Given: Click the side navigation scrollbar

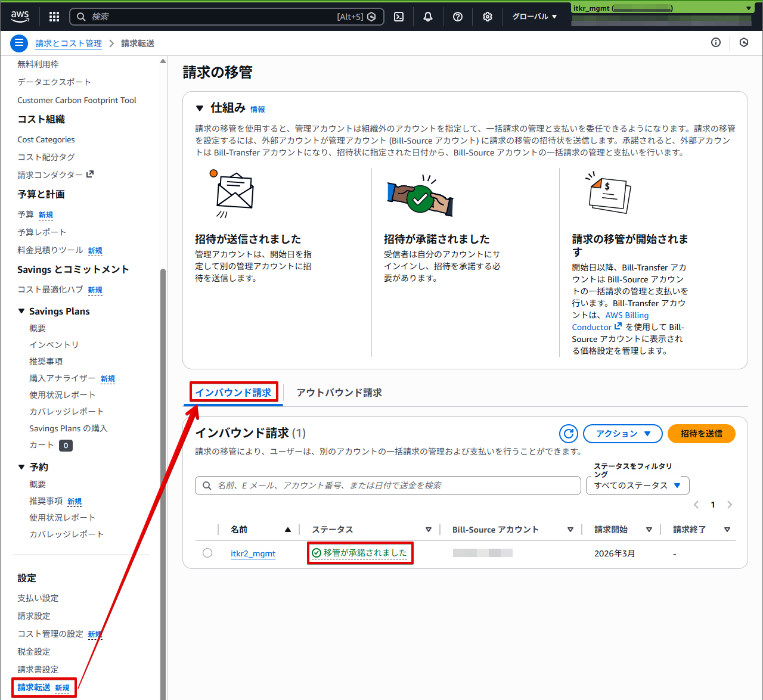Looking at the screenshot, I should coord(163,484).
